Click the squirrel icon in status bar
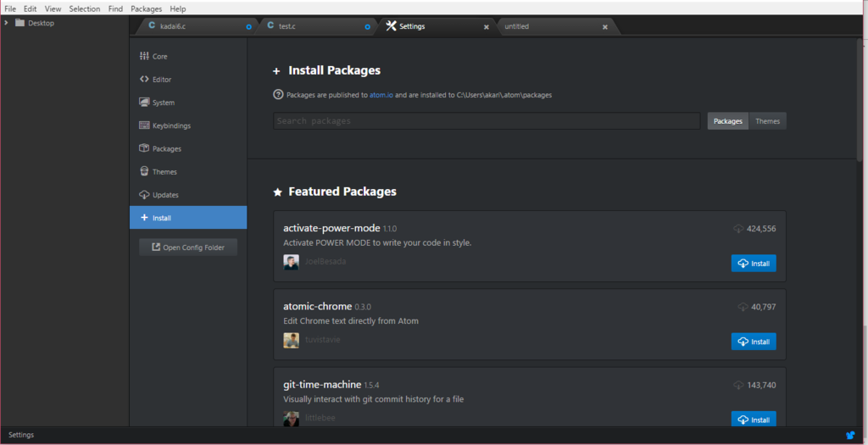 pos(851,435)
